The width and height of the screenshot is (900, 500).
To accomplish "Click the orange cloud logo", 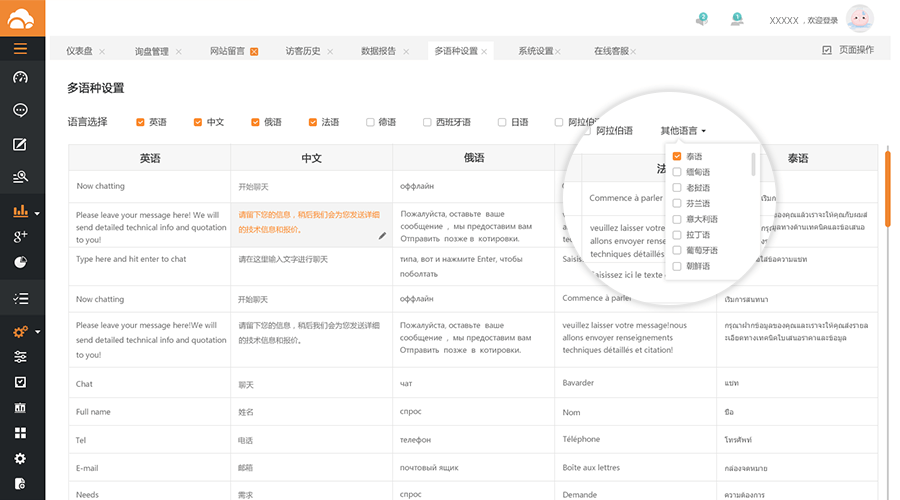I will [21, 19].
